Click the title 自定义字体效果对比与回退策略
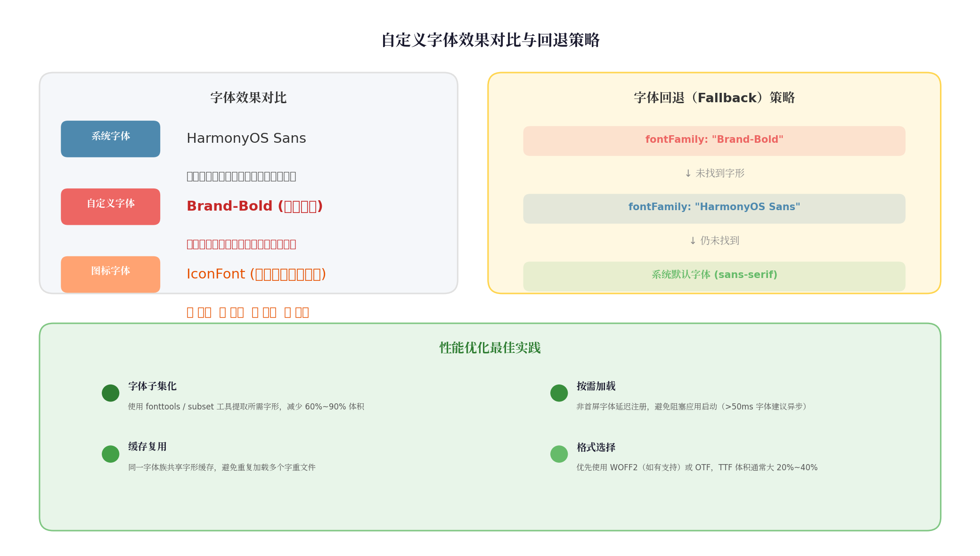 (490, 40)
